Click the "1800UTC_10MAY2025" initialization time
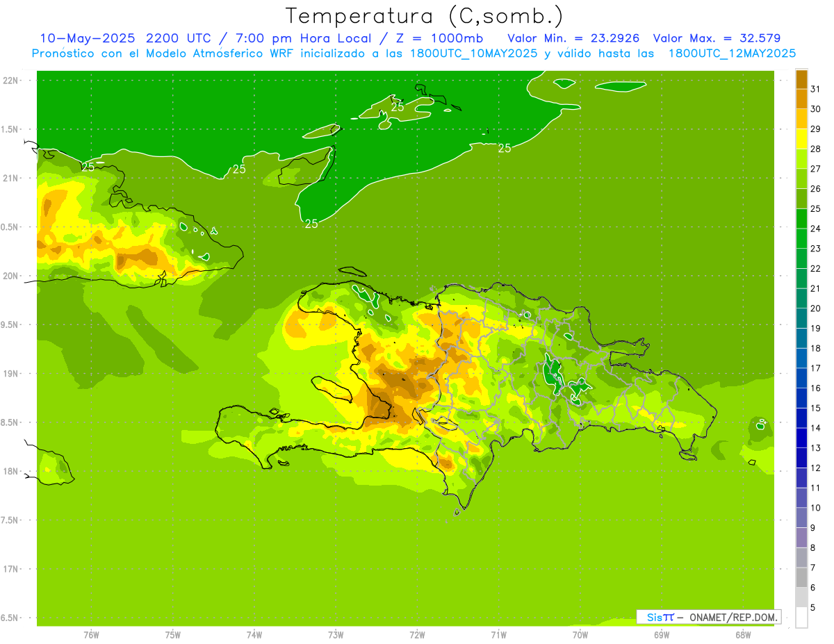This screenshot has width=834, height=644. coord(476,53)
